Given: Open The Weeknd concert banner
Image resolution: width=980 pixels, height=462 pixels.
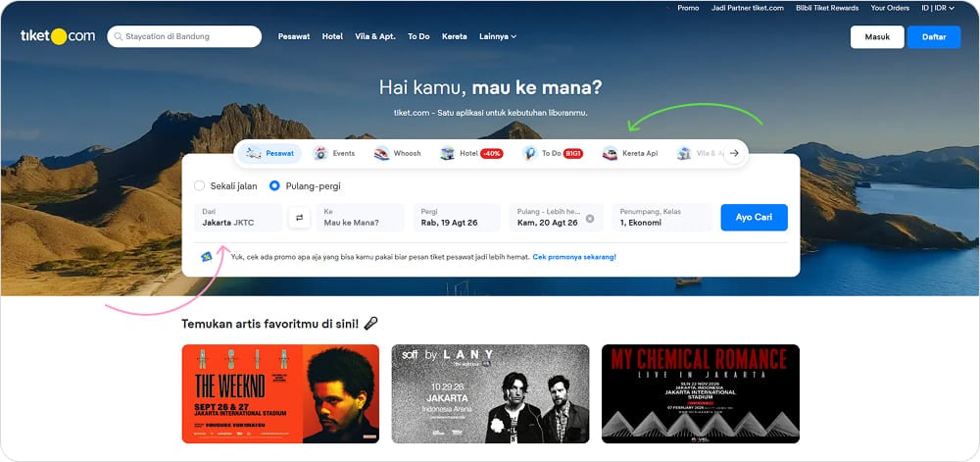Looking at the screenshot, I should pyautogui.click(x=280, y=394).
